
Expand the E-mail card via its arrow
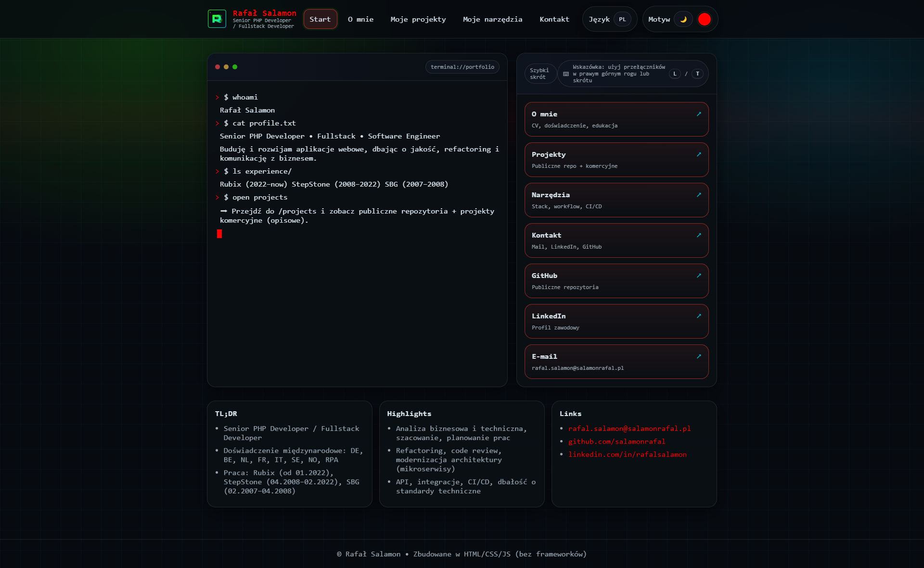[699, 357]
